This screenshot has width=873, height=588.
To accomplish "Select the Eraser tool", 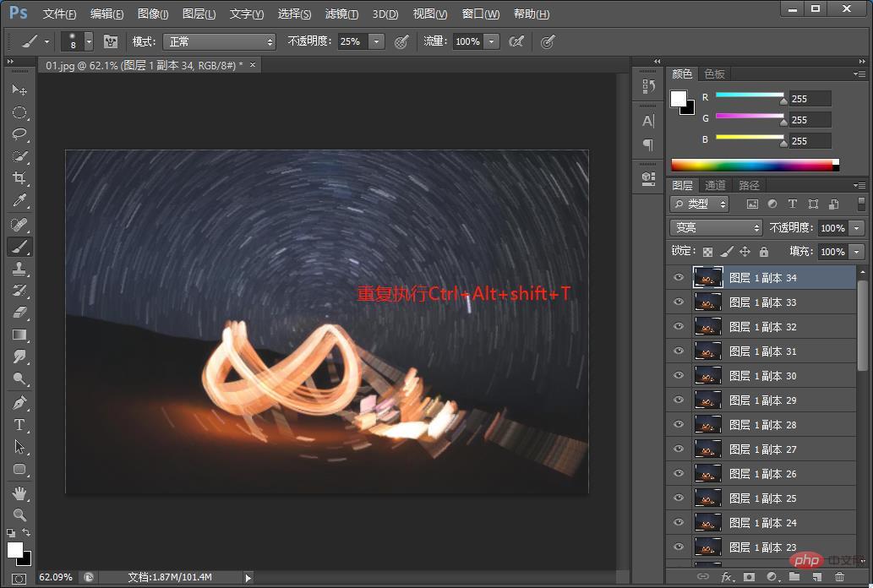I will pos(19,313).
